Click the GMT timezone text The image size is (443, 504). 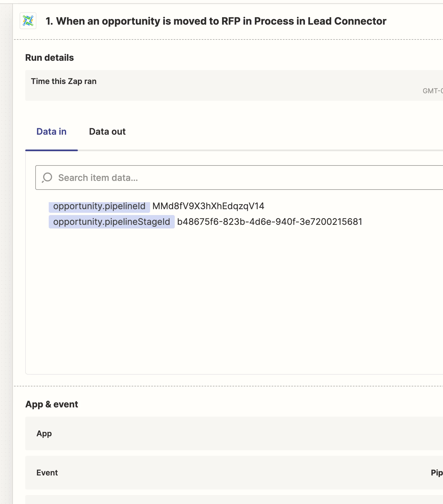(x=433, y=91)
